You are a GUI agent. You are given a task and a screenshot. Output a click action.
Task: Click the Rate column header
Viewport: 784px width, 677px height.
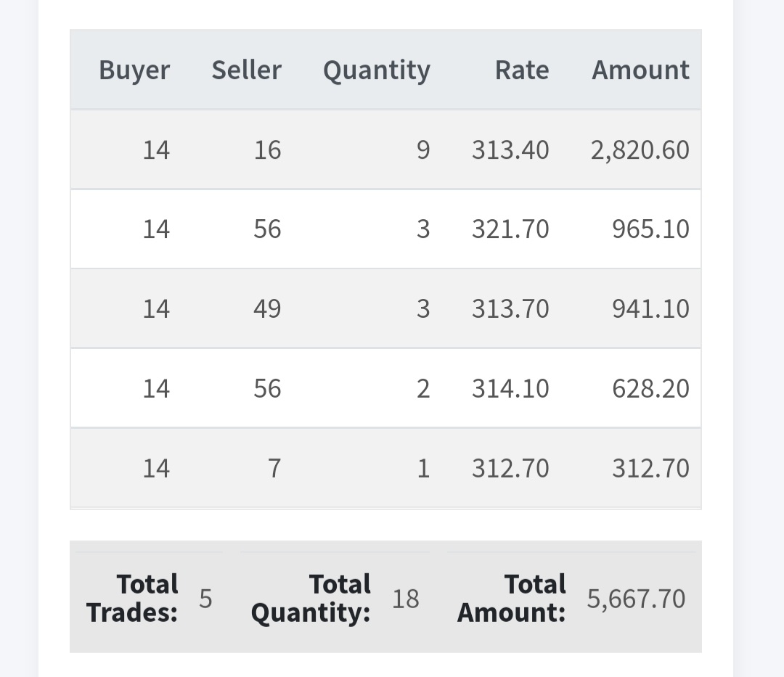click(x=522, y=70)
